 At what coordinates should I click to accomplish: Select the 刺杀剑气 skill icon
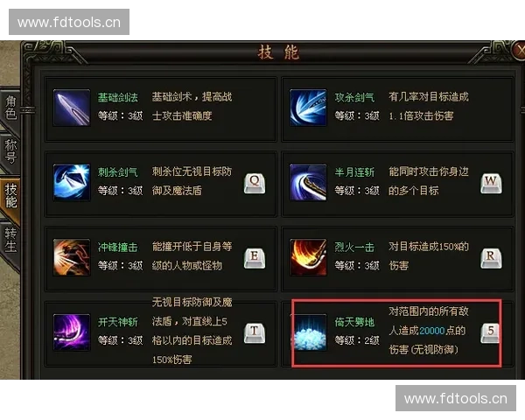click(72, 182)
